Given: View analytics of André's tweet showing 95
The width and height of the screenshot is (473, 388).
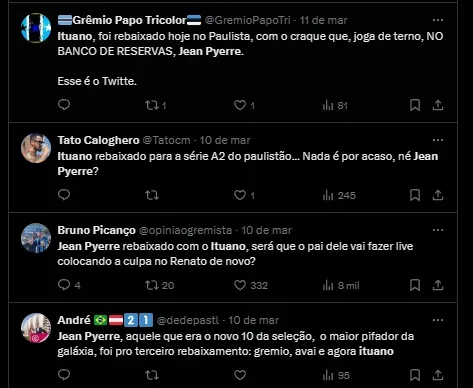Looking at the screenshot, I should (336, 375).
